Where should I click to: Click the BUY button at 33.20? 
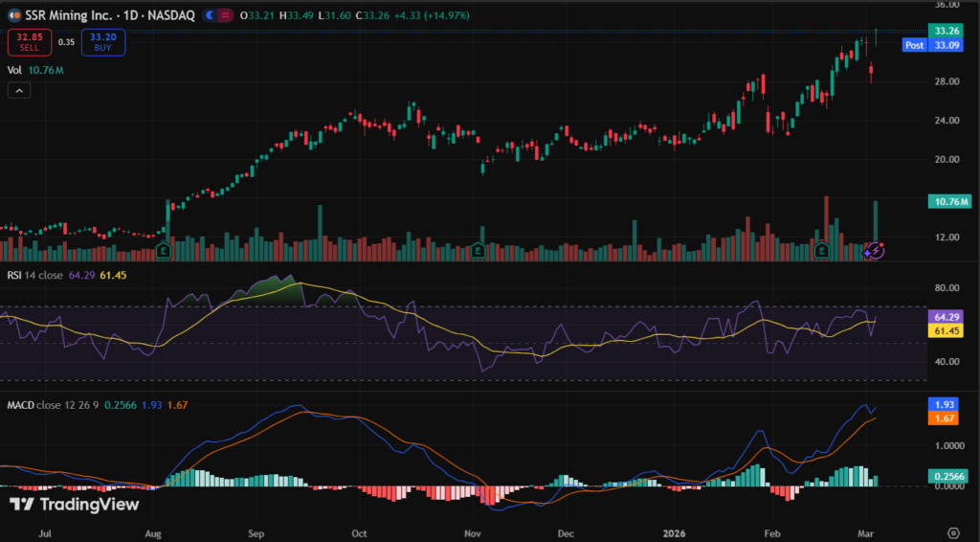(102, 41)
